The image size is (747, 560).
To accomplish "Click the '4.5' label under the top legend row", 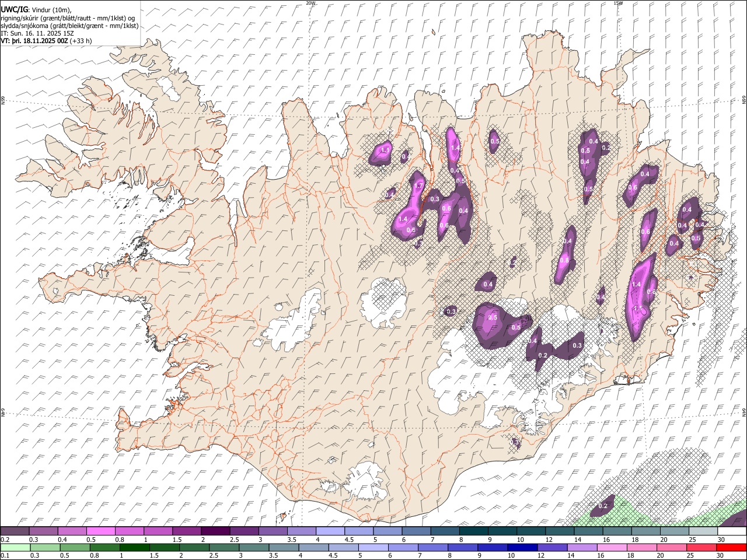I will [x=349, y=540].
